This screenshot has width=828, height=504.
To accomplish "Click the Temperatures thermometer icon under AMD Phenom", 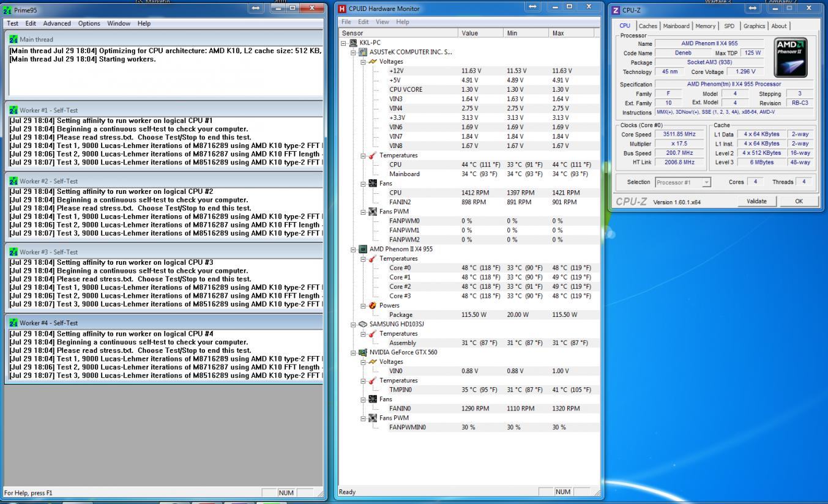I will pos(373,258).
